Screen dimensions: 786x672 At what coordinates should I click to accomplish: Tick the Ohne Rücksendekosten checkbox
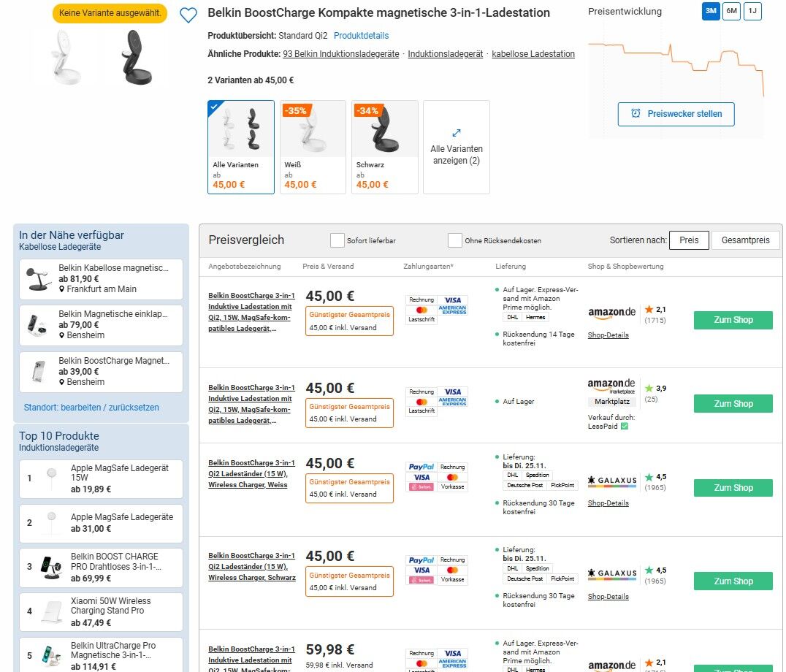point(454,240)
